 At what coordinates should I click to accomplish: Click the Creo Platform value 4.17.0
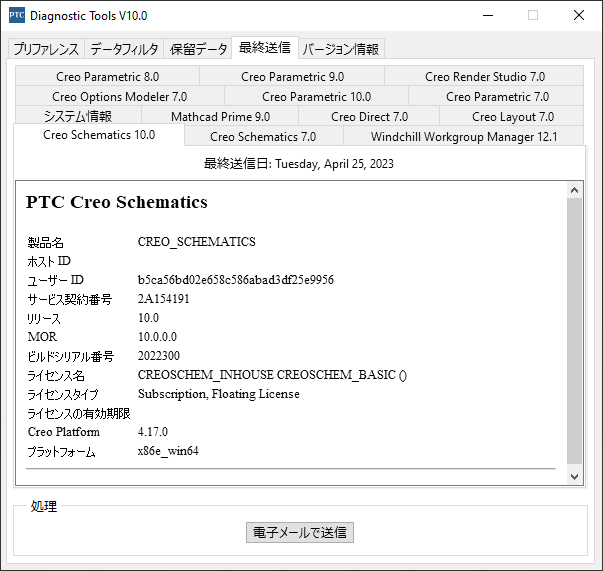[x=153, y=432]
